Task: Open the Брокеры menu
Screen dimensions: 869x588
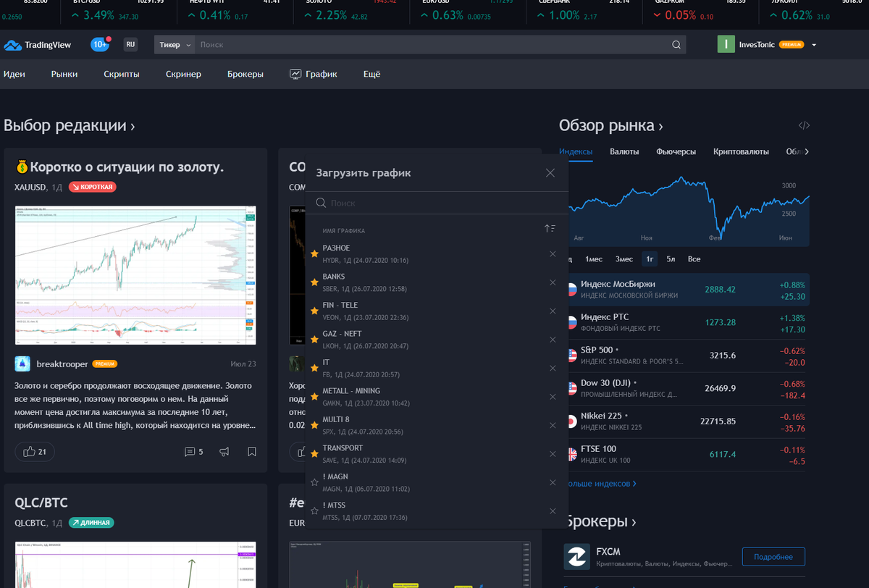Action: (x=245, y=74)
